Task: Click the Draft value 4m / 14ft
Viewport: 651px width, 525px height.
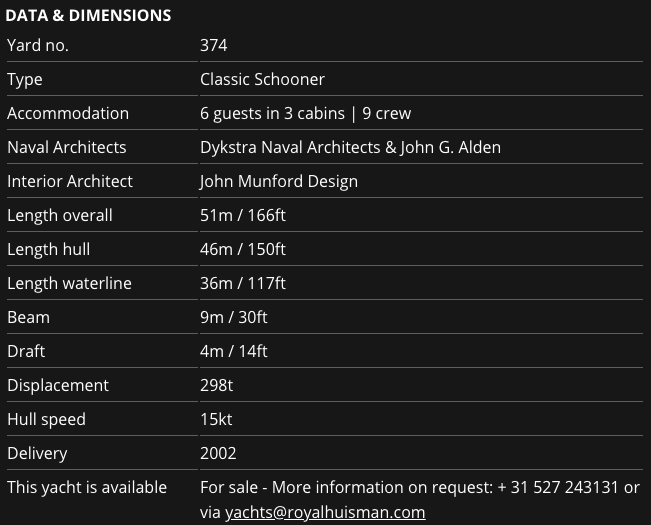Action: tap(234, 351)
